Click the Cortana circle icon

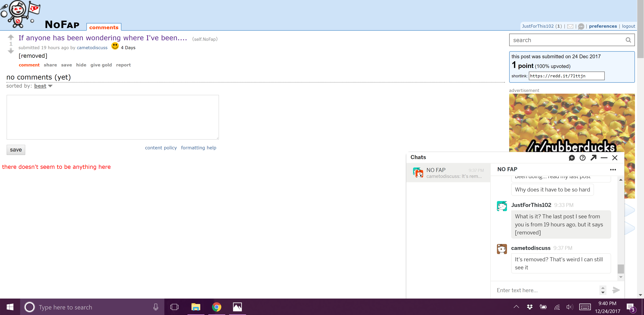[30, 307]
